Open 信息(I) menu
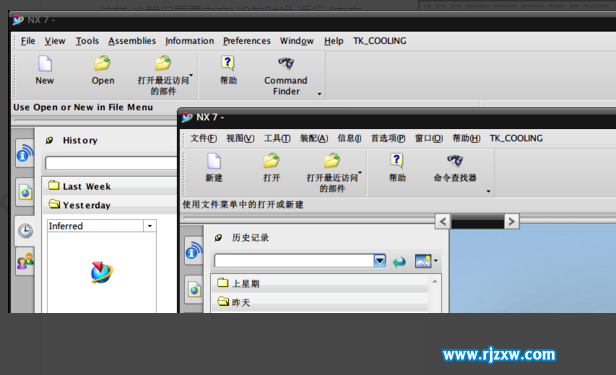The image size is (616, 375). click(x=349, y=138)
